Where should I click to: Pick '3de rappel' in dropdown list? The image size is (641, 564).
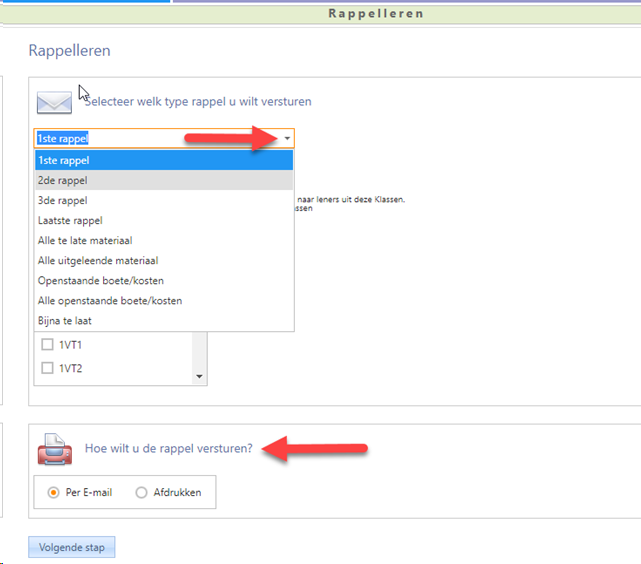(x=63, y=201)
